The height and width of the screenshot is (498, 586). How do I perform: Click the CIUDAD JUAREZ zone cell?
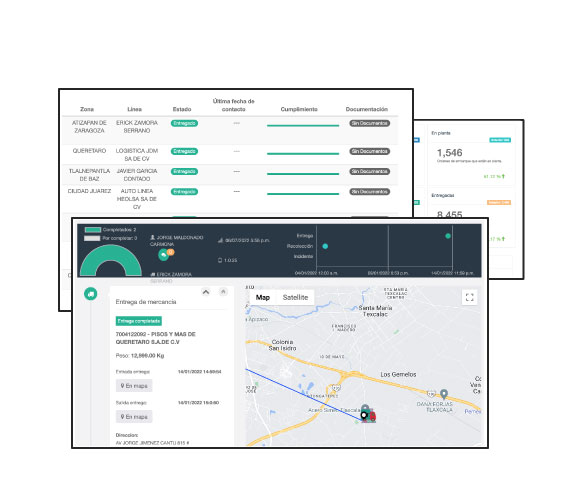(89, 191)
